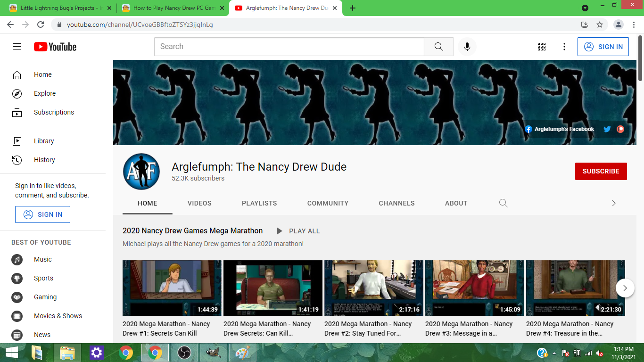Open the 2:21:30 video thumbnail
Viewport: 644px width, 362px height.
pyautogui.click(x=576, y=288)
